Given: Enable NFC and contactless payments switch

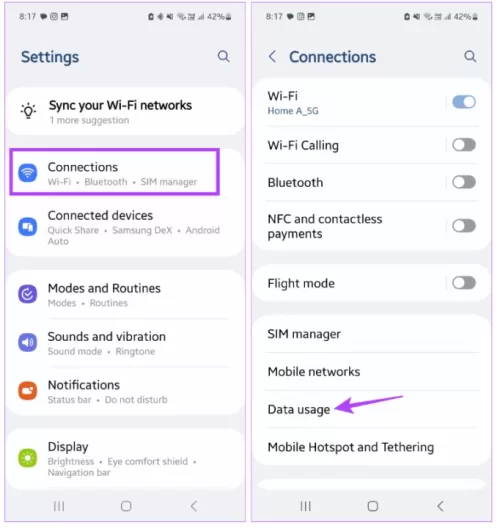Looking at the screenshot, I should click(x=464, y=226).
